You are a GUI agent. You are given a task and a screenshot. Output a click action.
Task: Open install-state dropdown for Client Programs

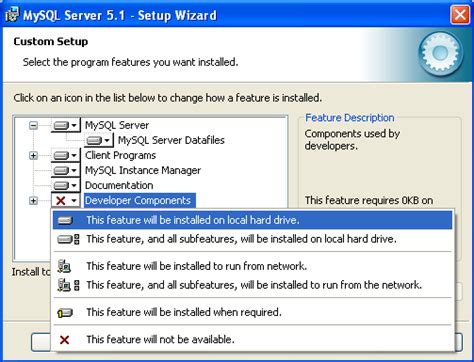click(x=66, y=155)
